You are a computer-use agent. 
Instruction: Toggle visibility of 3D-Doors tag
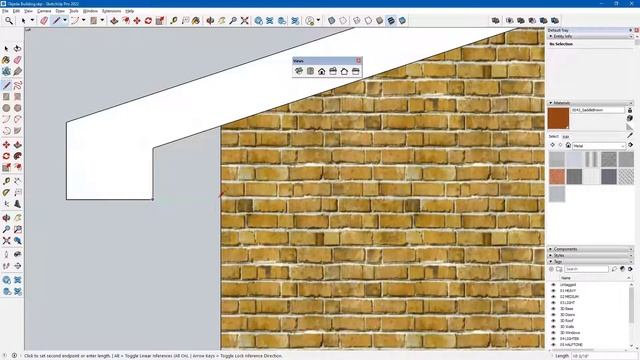(x=553, y=315)
